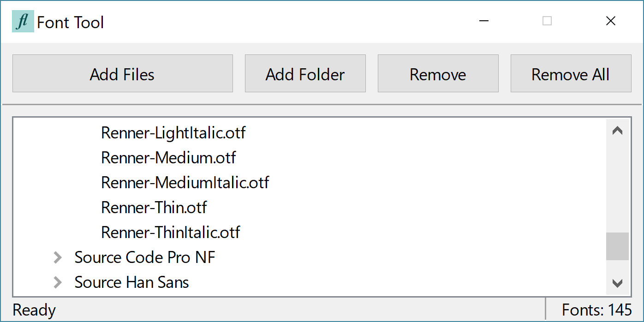The height and width of the screenshot is (322, 644).
Task: Select Renner-Thin.otf font file
Action: [154, 208]
